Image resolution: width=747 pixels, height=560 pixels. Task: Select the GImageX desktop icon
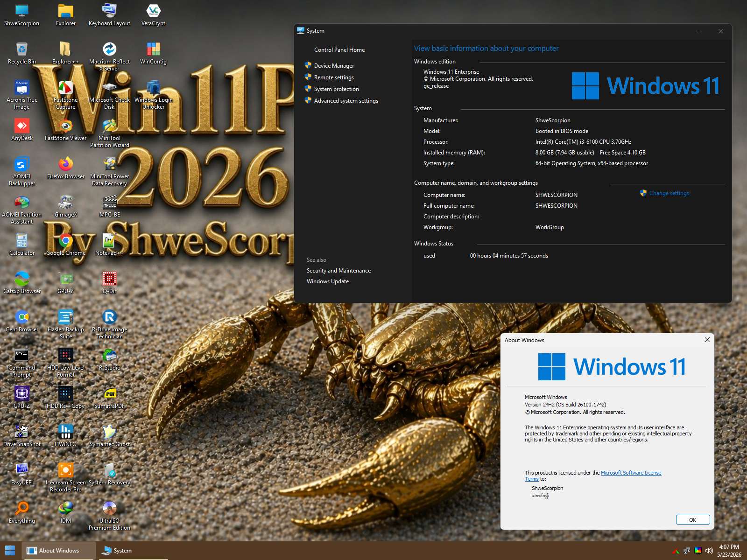66,207
